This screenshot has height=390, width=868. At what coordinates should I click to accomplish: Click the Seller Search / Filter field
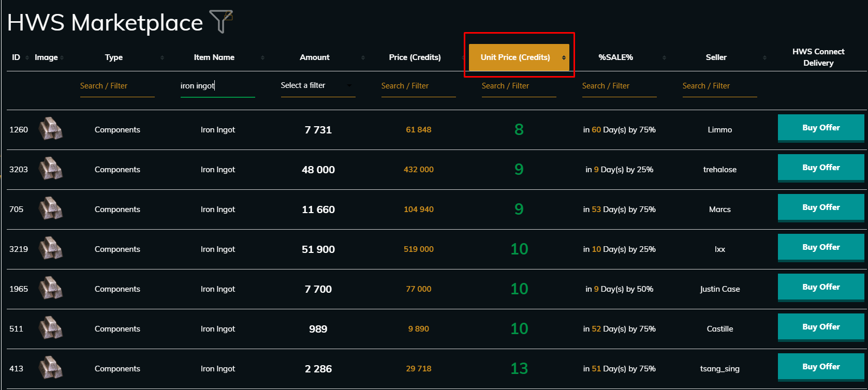pyautogui.click(x=719, y=86)
